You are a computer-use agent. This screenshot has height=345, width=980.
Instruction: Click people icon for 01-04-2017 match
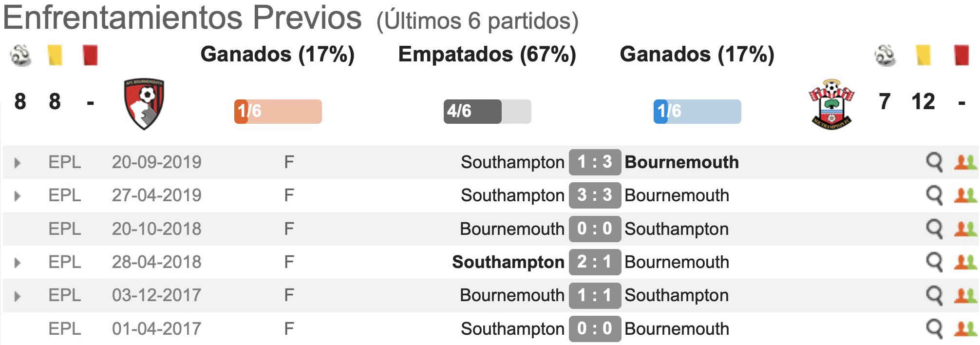965,329
